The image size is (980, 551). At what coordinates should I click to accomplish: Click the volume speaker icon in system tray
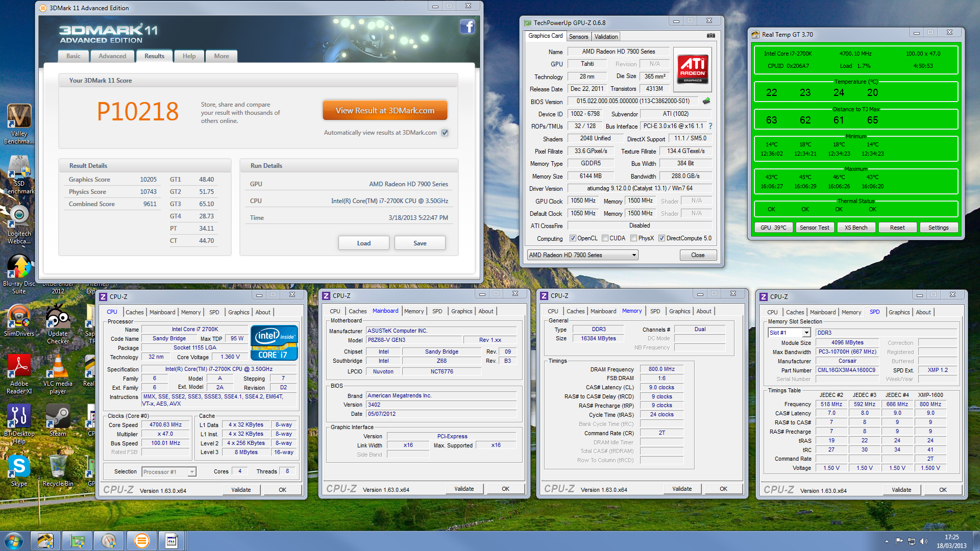[923, 541]
